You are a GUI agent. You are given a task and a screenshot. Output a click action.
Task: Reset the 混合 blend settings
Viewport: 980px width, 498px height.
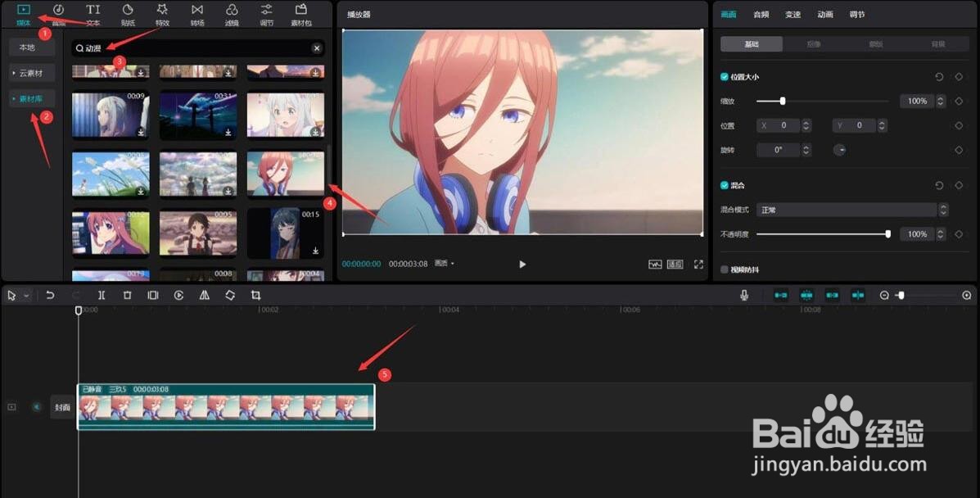(939, 185)
